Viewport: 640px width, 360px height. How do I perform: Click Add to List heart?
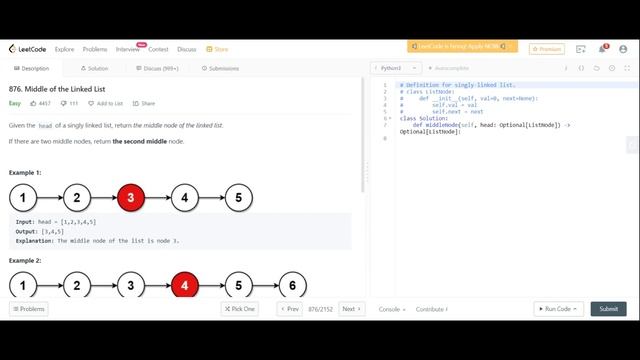tap(105, 103)
